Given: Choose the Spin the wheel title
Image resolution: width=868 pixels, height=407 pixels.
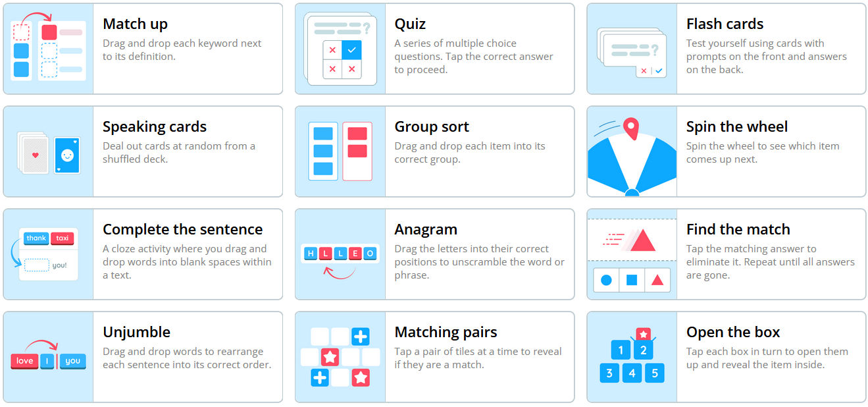Looking at the screenshot, I should pos(736,127).
